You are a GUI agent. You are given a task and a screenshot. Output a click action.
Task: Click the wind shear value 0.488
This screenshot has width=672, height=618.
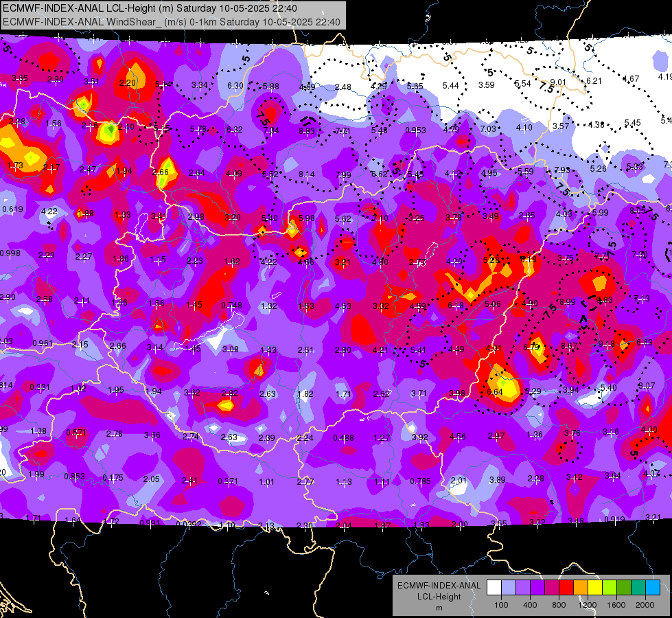(x=344, y=438)
